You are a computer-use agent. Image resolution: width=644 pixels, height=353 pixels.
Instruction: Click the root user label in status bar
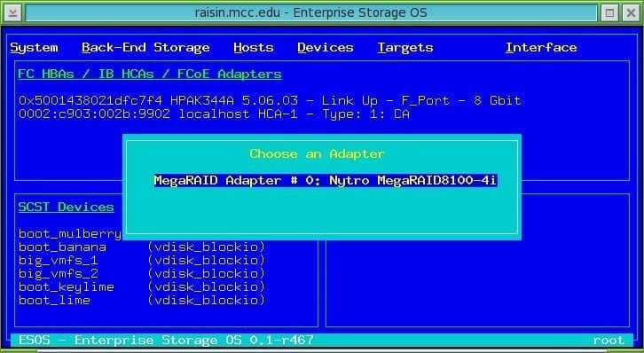[609, 340]
